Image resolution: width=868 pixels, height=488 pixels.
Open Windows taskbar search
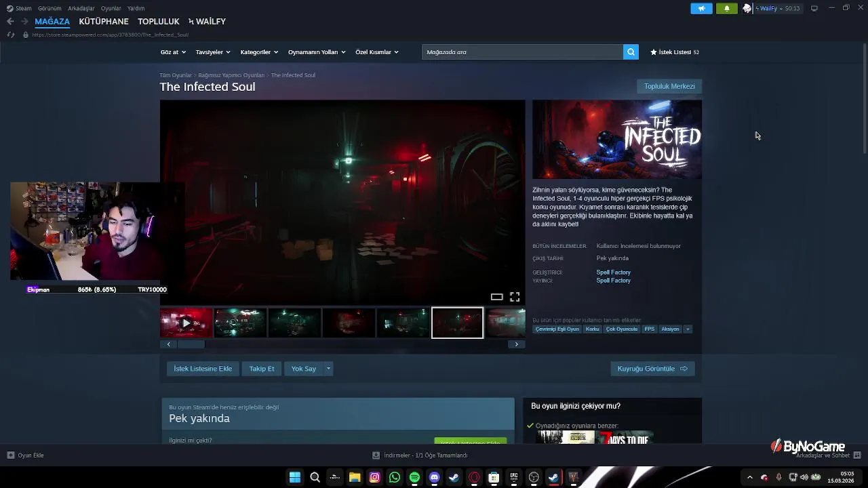click(x=315, y=478)
